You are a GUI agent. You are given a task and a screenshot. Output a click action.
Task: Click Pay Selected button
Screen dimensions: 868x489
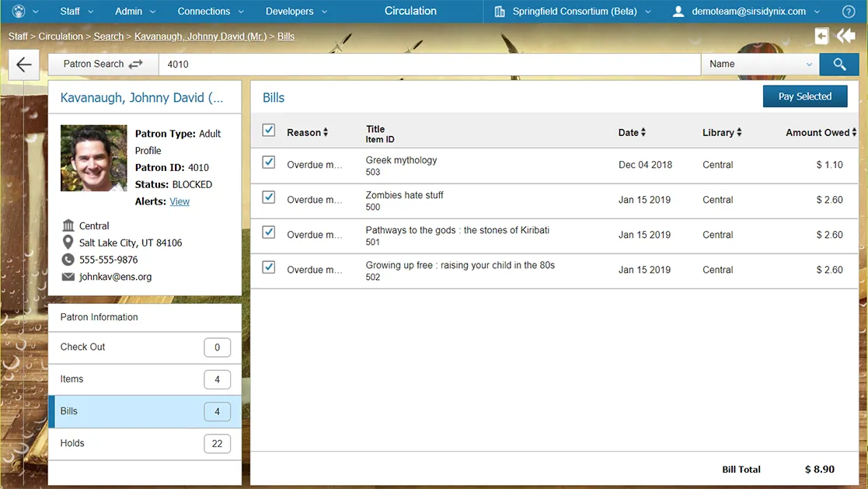pyautogui.click(x=805, y=96)
